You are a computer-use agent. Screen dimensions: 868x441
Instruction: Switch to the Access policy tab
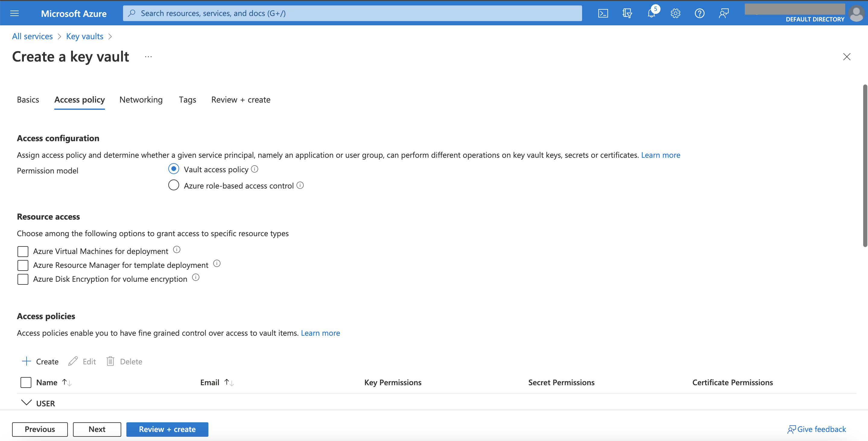point(80,100)
